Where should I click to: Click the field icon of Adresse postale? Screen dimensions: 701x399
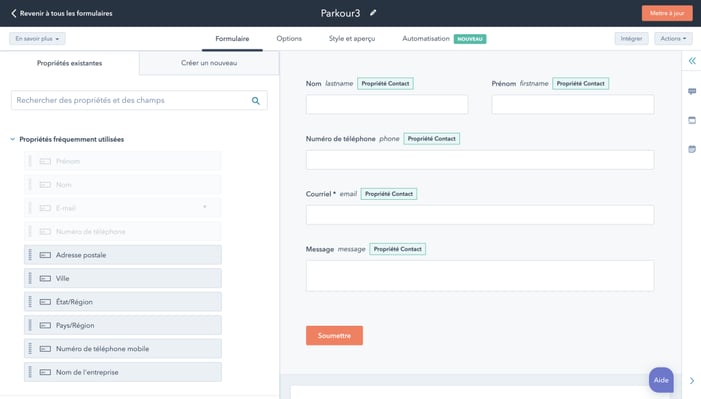coord(45,255)
